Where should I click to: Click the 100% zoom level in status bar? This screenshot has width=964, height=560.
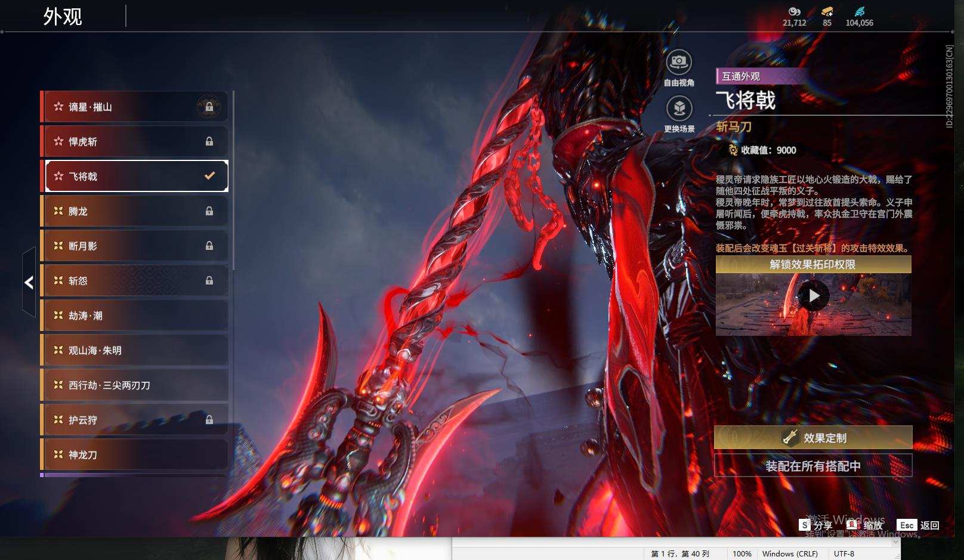pyautogui.click(x=741, y=553)
